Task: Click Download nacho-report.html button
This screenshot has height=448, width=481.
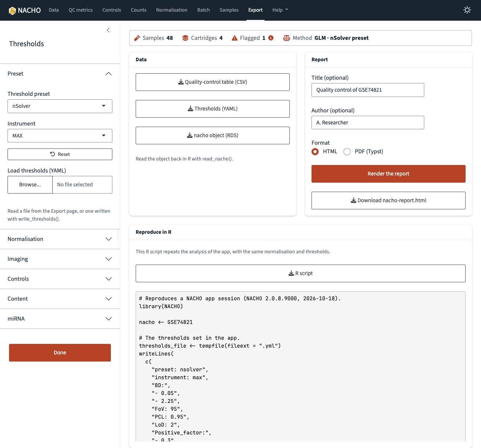Action: pos(388,200)
